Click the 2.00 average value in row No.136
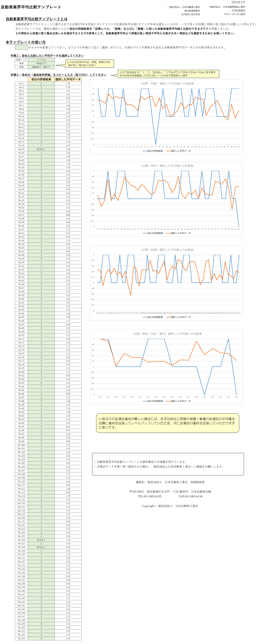262x644 pixels. click(68, 576)
